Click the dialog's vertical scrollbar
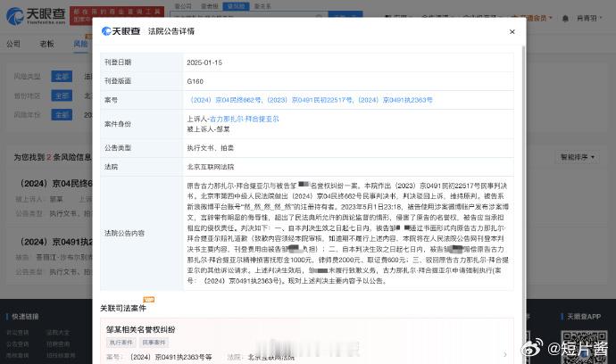The width and height of the screenshot is (616, 364). pos(523,204)
